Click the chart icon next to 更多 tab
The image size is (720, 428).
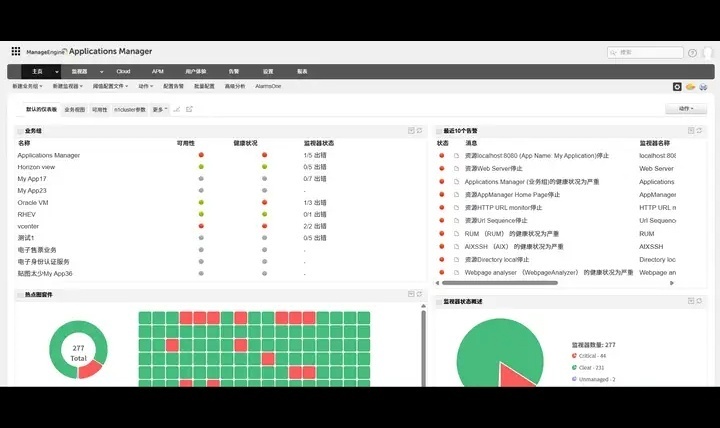pos(177,109)
